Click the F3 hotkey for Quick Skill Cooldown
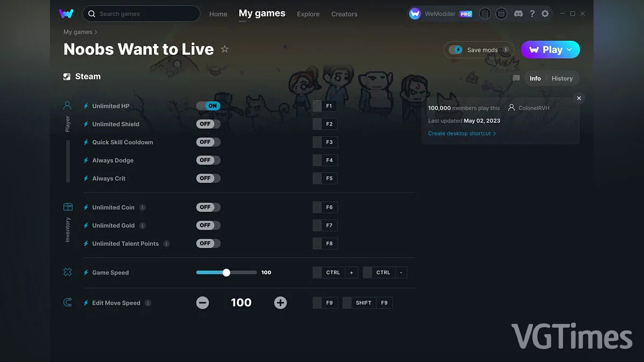This screenshot has width=644, height=362. point(325,142)
